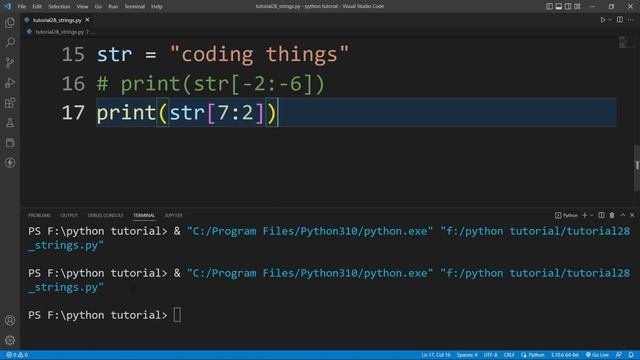
Task: Click Ln 17, Col 16 in status bar
Action: pyautogui.click(x=436, y=355)
